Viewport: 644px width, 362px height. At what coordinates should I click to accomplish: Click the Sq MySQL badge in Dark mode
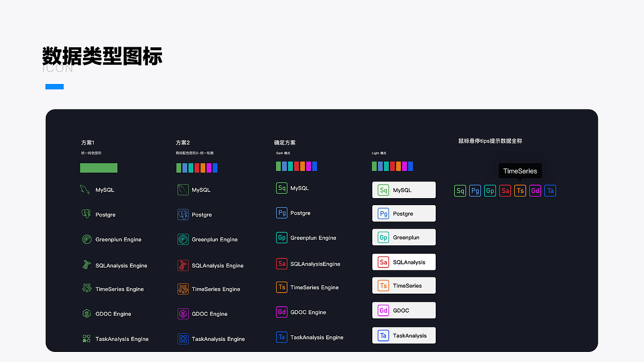(x=282, y=188)
